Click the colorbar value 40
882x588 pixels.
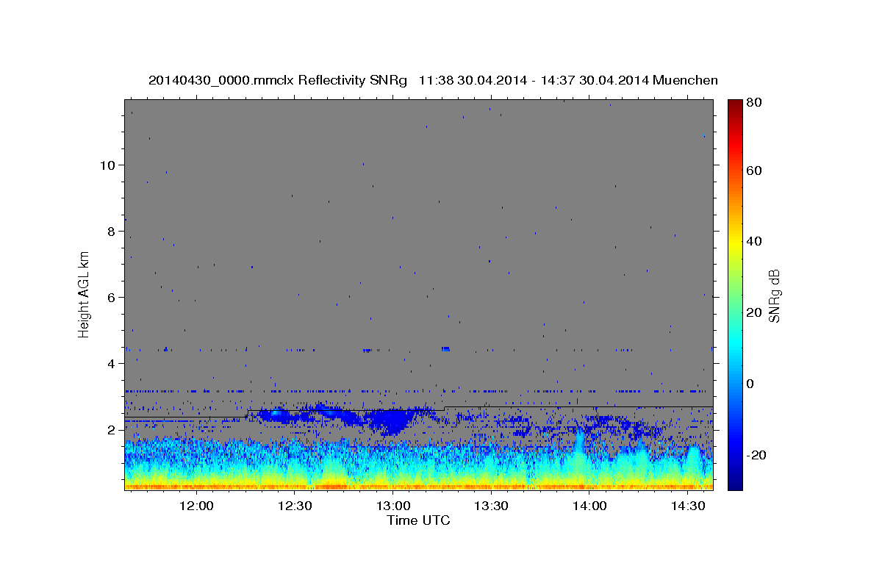click(753, 241)
